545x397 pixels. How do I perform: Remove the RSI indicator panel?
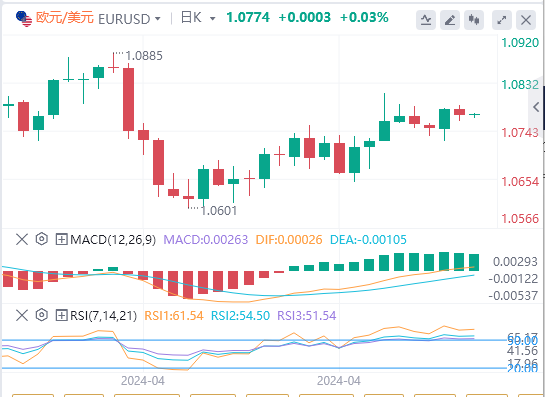pyautogui.click(x=22, y=316)
